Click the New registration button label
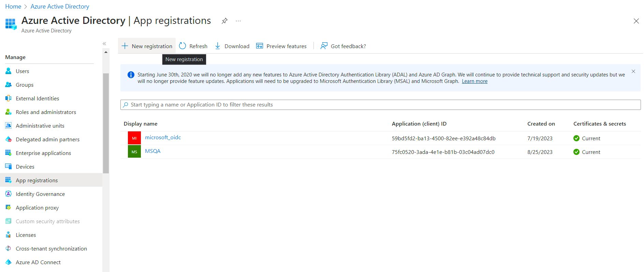Image resolution: width=644 pixels, height=272 pixels. (x=152, y=46)
